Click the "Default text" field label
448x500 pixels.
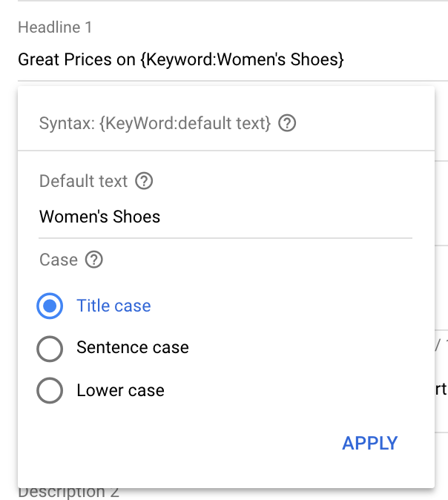point(84,181)
